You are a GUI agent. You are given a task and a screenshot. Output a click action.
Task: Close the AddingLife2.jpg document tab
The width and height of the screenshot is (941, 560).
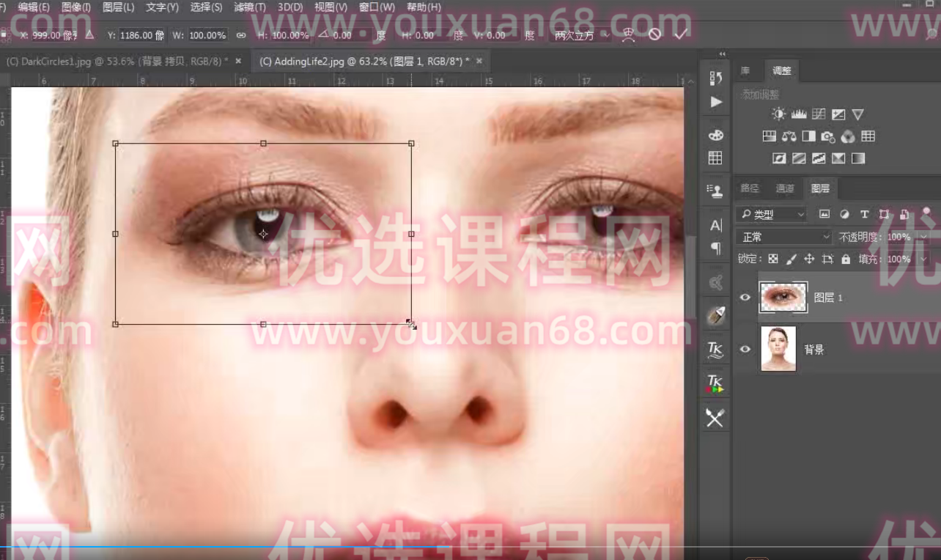[x=479, y=62]
